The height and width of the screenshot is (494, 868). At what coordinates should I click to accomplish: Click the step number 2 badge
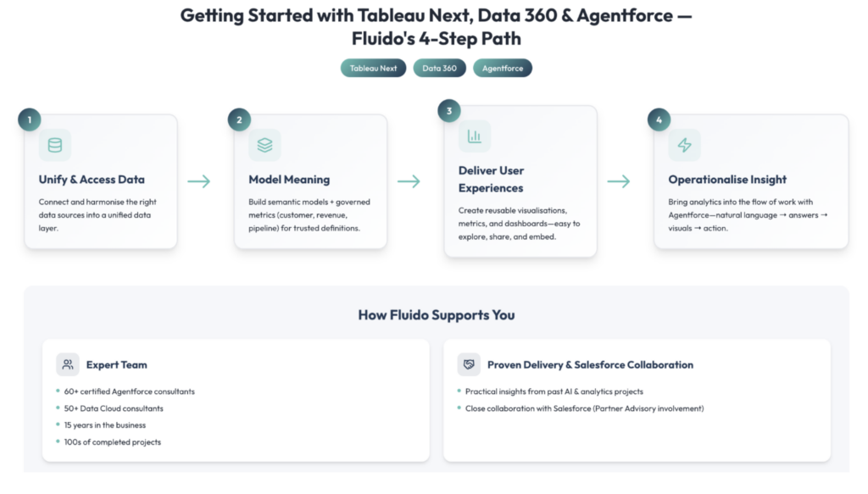coord(239,119)
